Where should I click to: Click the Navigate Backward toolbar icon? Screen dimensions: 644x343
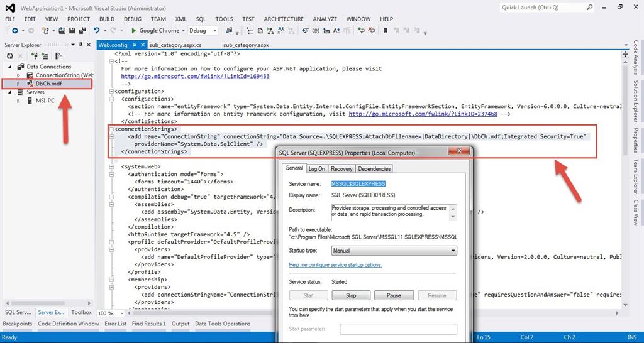[x=14, y=30]
